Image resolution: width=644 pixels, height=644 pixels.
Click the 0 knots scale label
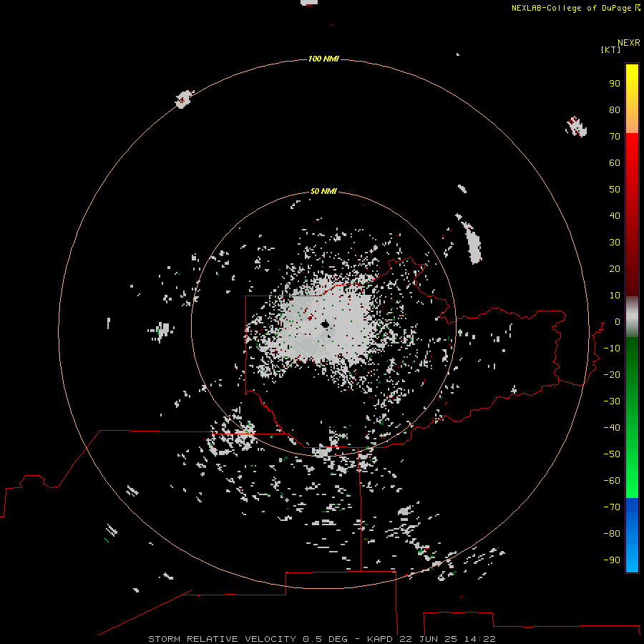[618, 321]
